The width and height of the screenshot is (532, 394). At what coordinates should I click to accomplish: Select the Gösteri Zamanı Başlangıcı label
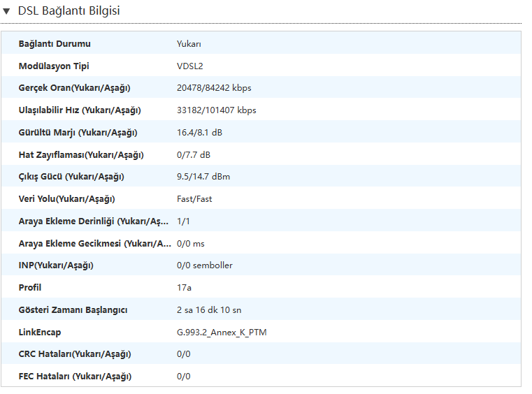coord(73,310)
